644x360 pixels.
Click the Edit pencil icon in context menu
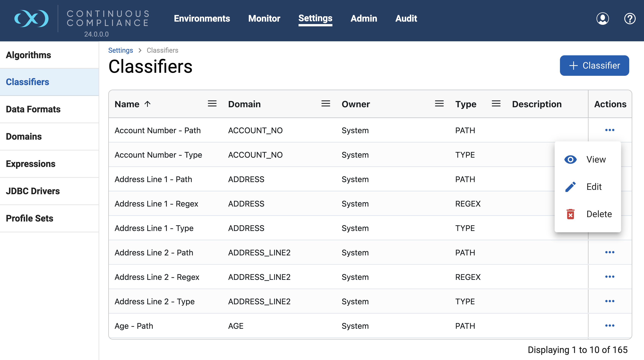pyautogui.click(x=570, y=186)
